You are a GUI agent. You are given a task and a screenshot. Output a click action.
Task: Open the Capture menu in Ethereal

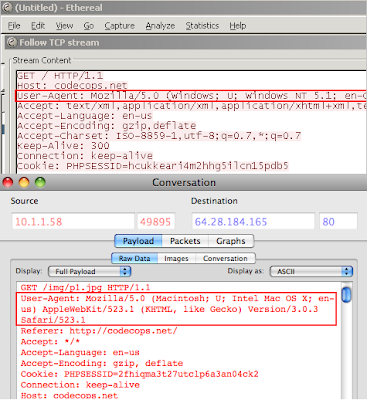(x=120, y=26)
